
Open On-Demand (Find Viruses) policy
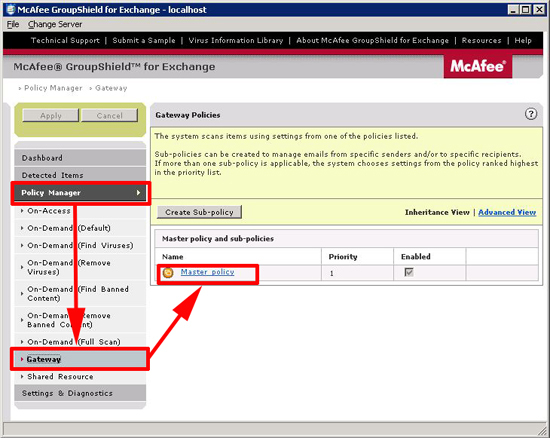(x=80, y=245)
